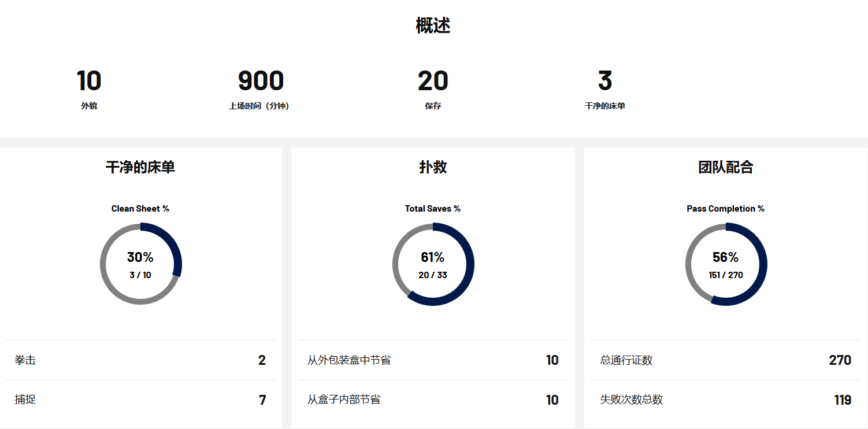
Task: Select the 总通行证数 row
Action: tap(725, 360)
